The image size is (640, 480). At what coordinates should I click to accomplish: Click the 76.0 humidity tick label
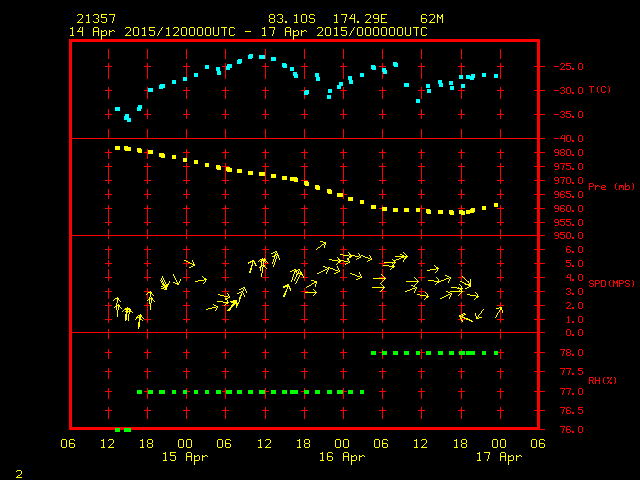click(571, 430)
